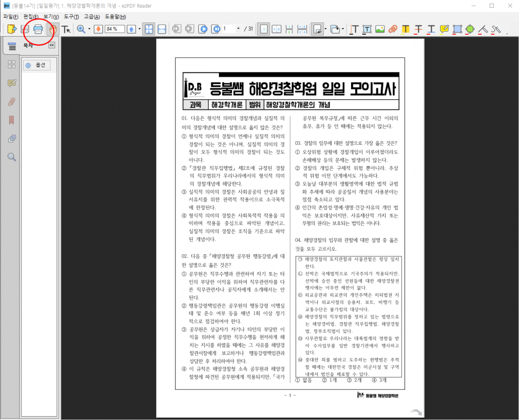The height and width of the screenshot is (420, 519).
Task: Print the document with the printer icon
Action: 38,29
